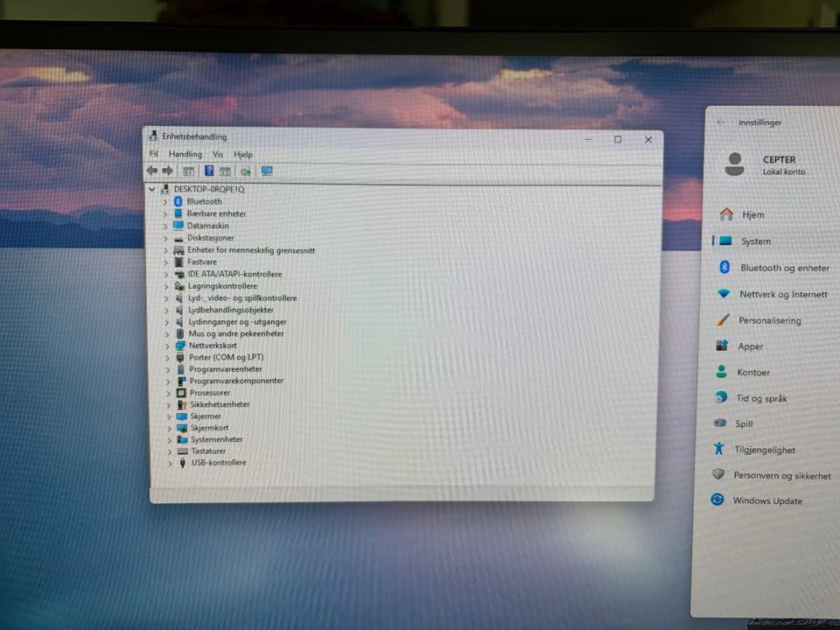Select the Skjermer tree row text
This screenshot has height=630, width=840.
[x=206, y=416]
